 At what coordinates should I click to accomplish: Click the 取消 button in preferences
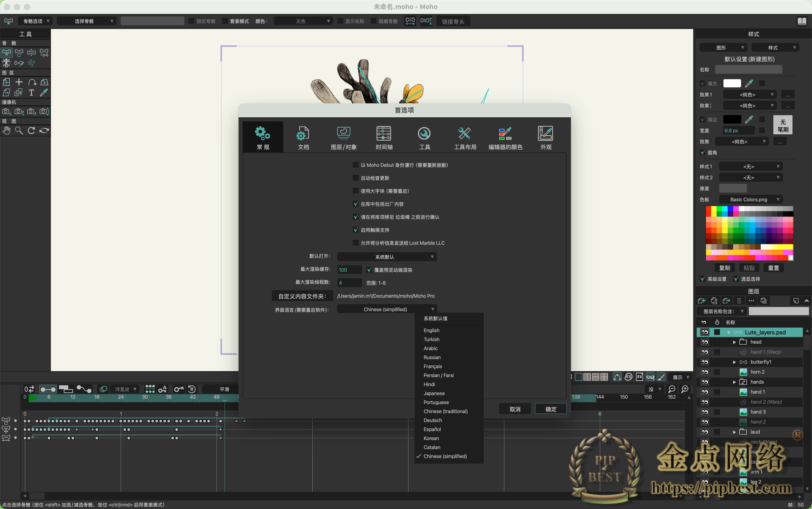[x=515, y=409]
